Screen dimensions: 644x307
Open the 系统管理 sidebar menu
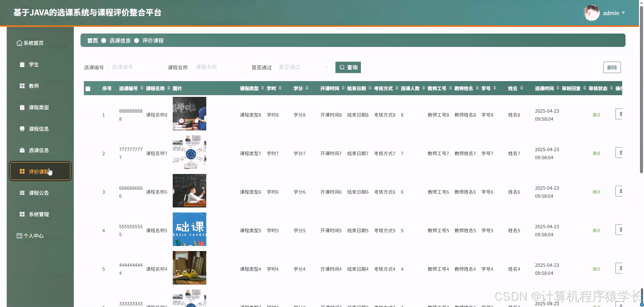40,214
